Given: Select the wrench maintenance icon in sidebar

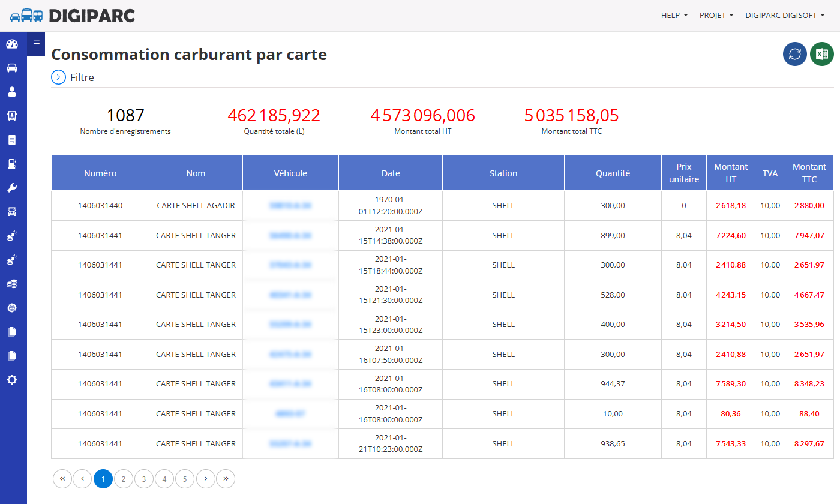Looking at the screenshot, I should pos(12,188).
